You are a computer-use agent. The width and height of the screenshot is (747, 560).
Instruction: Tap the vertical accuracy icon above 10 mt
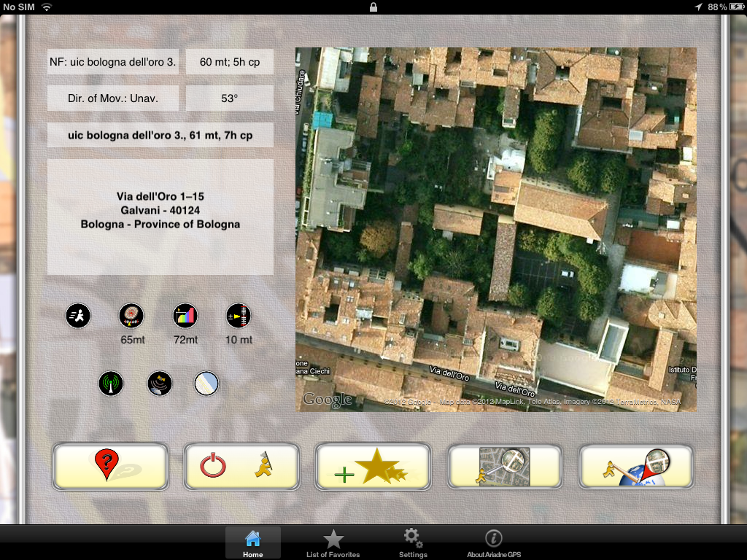point(239,316)
